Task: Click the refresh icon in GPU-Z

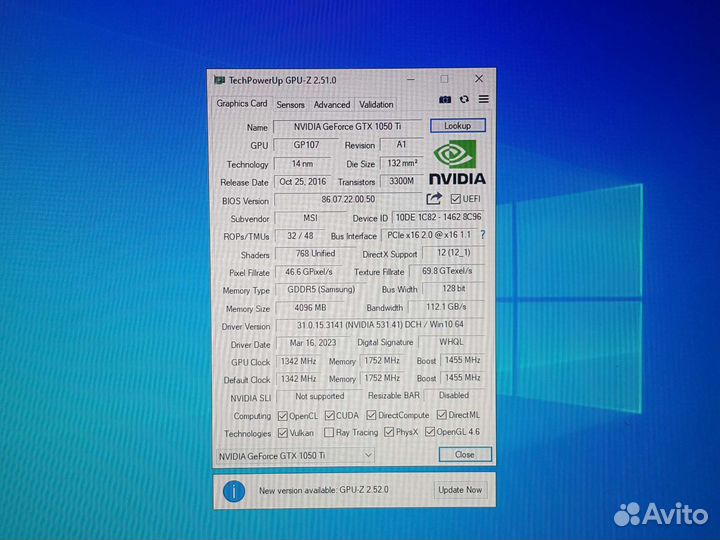Action: pos(464,99)
